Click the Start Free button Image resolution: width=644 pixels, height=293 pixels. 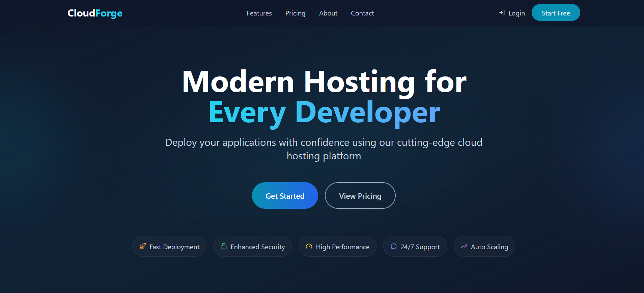(556, 13)
